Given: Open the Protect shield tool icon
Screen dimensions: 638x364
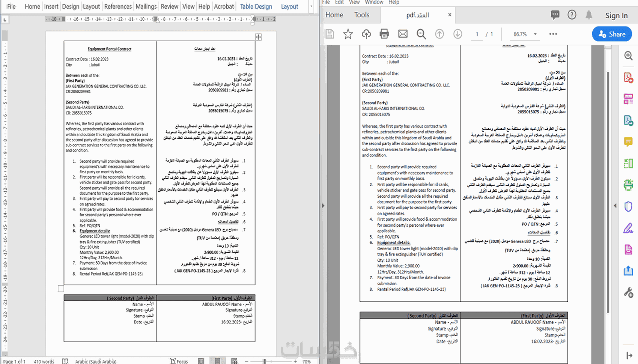Looking at the screenshot, I should (x=628, y=206).
